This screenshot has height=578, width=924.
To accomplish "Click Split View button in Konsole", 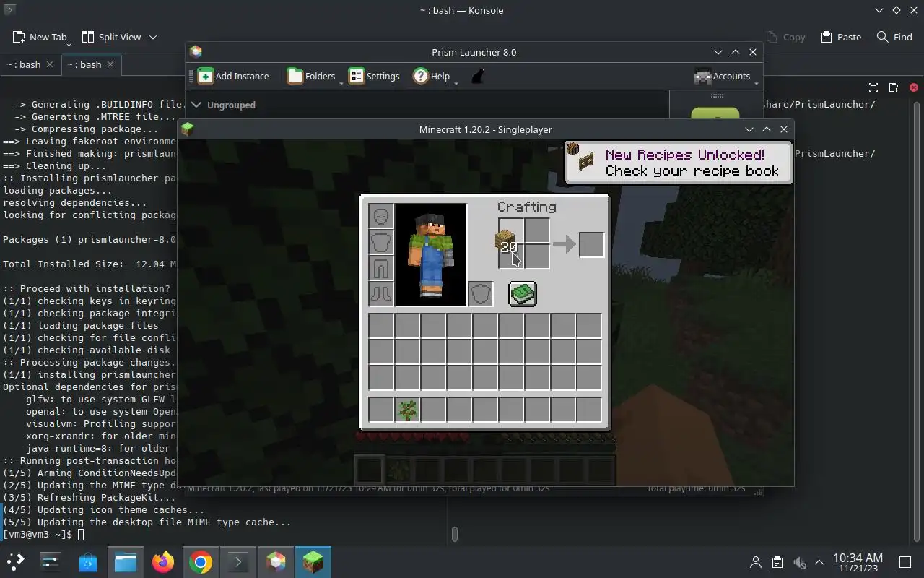I will (x=111, y=37).
